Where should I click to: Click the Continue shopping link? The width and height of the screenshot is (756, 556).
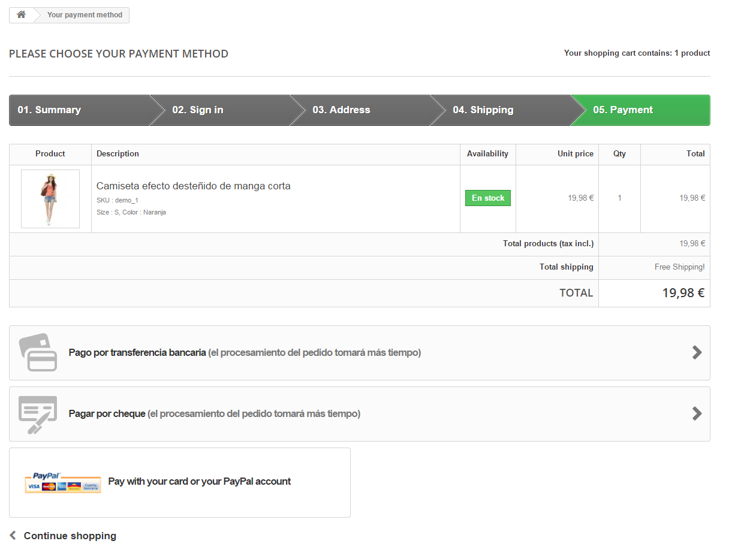click(70, 536)
